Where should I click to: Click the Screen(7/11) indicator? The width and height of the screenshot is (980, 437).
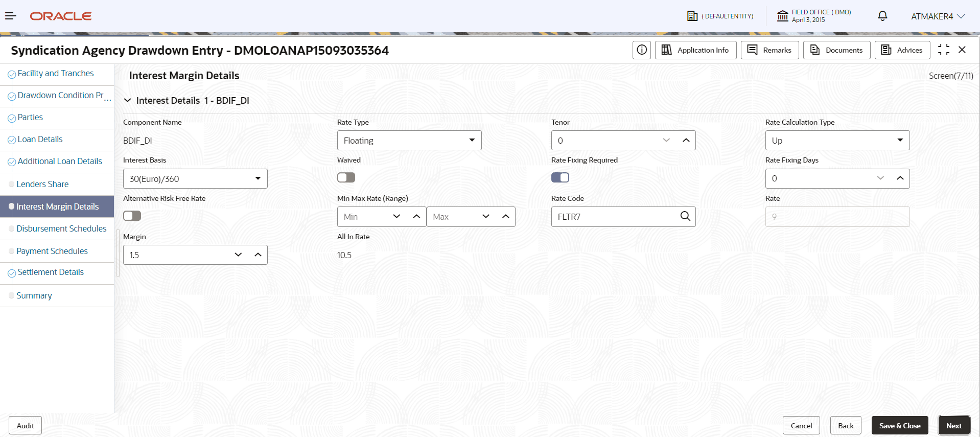click(x=951, y=76)
